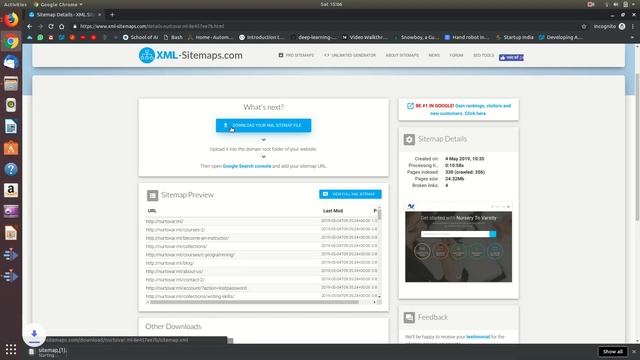Open SEO Tools nav item
The image size is (640, 360).
point(483,55)
